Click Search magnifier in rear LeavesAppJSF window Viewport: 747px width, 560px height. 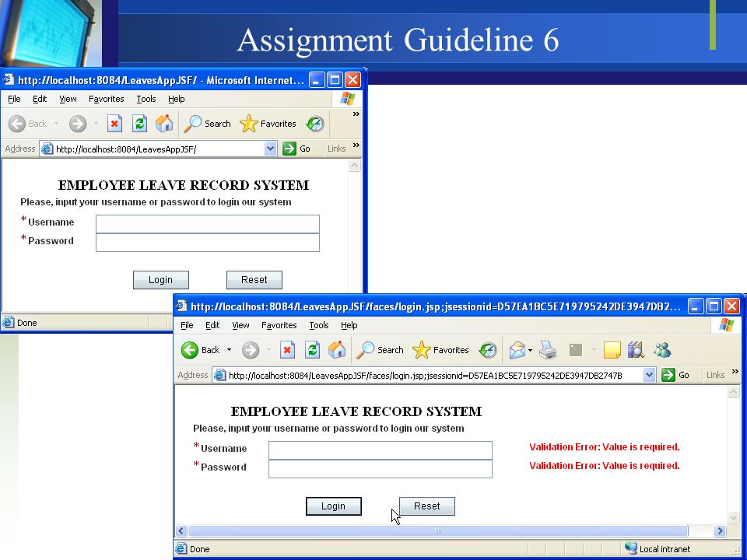coord(192,124)
